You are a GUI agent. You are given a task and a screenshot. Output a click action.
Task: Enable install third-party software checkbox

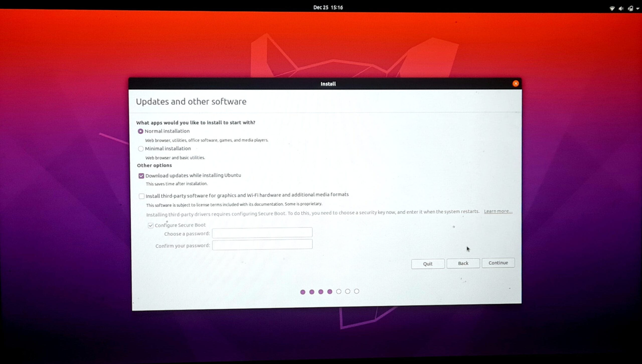[x=141, y=196]
